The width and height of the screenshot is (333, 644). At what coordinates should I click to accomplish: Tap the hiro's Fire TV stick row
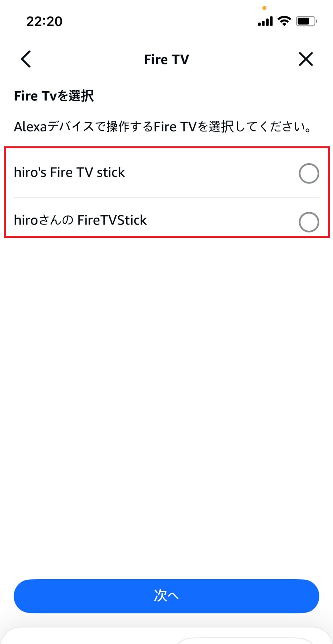click(153, 172)
